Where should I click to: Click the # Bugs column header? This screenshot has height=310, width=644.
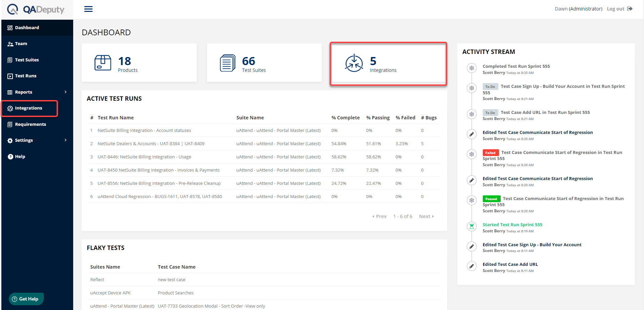click(429, 118)
